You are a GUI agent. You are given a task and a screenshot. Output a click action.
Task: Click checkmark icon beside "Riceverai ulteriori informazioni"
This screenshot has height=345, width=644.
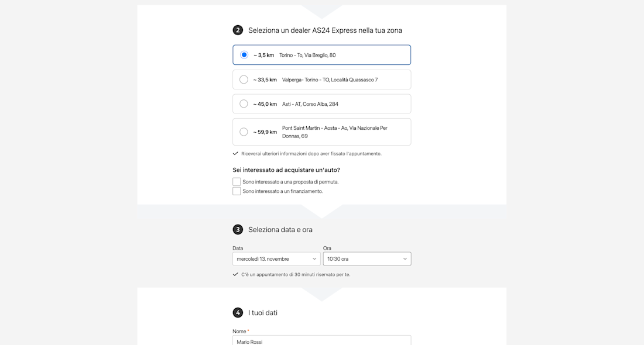(x=235, y=154)
